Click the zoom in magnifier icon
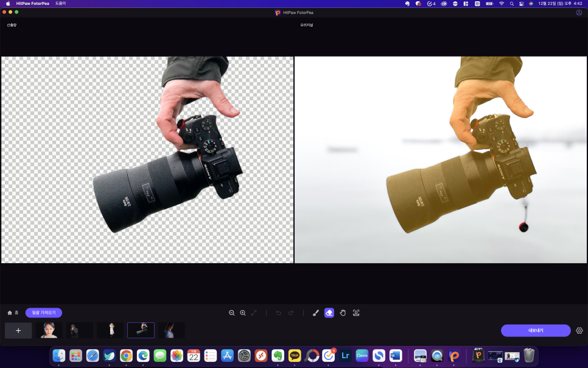The height and width of the screenshot is (368, 588). [x=243, y=313]
